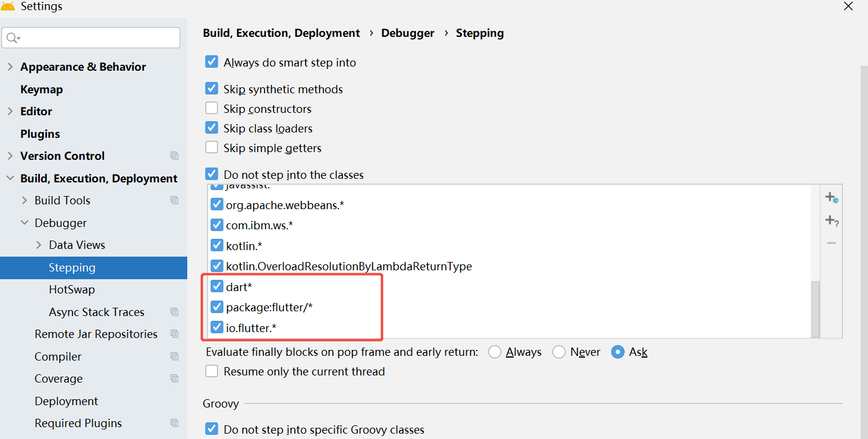Switch to the Keymap settings page

(x=42, y=89)
